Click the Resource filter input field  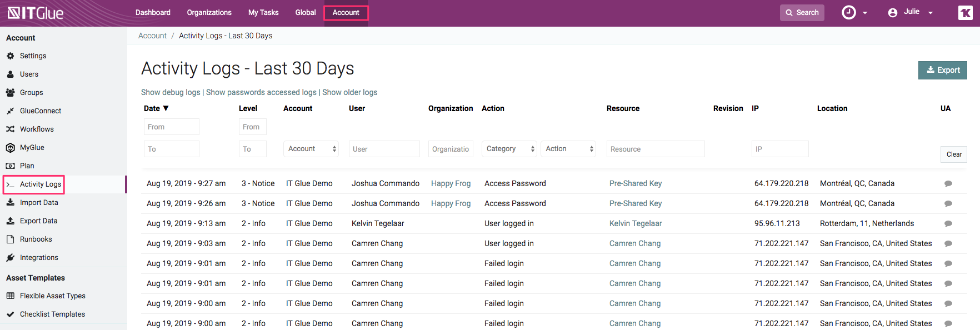tap(655, 149)
